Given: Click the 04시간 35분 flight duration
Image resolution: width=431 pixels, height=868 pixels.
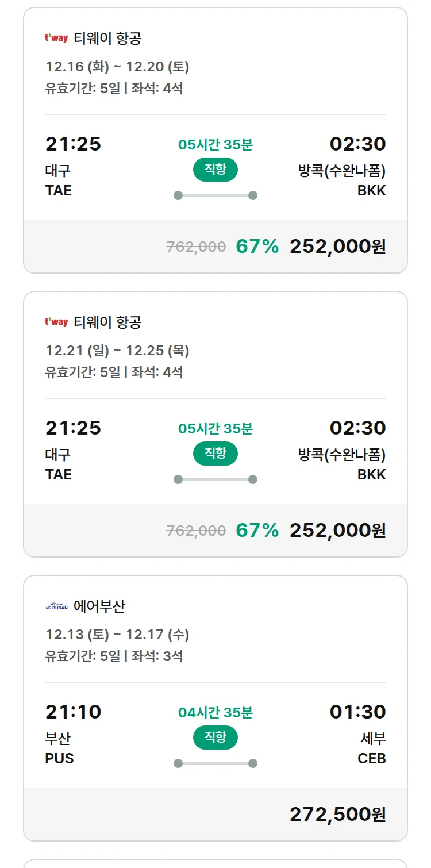Looking at the screenshot, I should coord(215,713).
